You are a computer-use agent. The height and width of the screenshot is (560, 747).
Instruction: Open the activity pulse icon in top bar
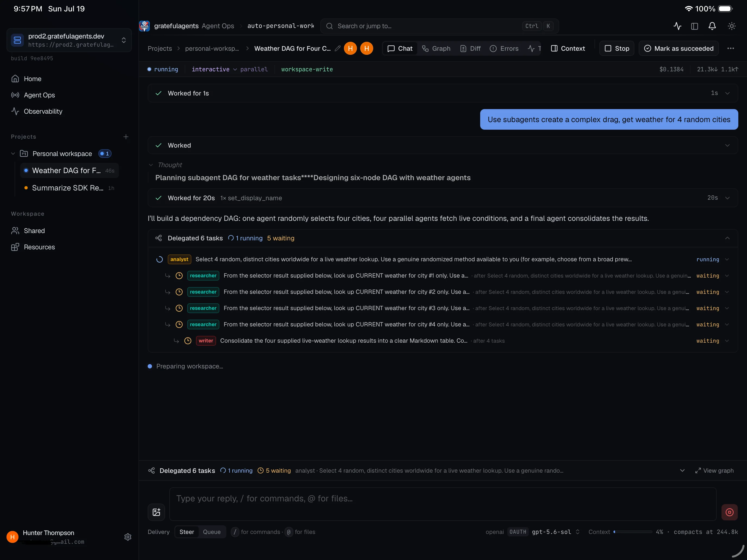[x=677, y=26]
